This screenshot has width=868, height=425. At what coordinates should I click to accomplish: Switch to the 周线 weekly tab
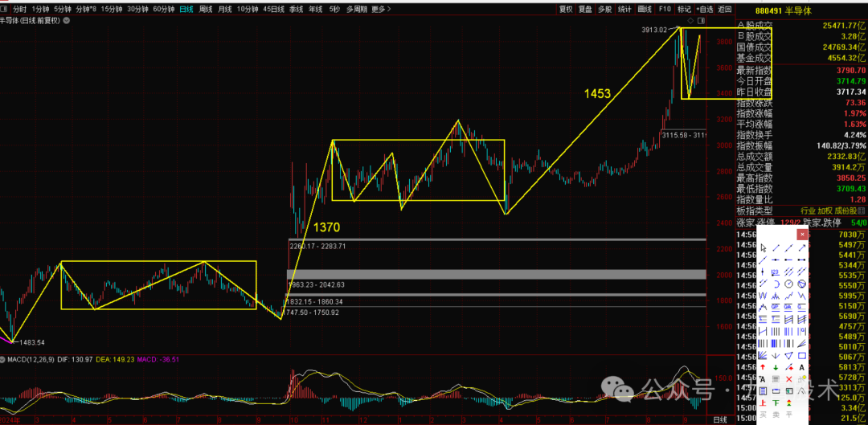tap(206, 9)
